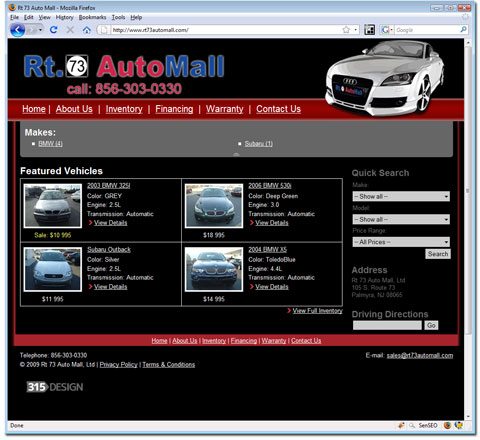Screen dimensions: 480x440
Task: Click the toolbar grid add-on icon
Action: point(369,30)
